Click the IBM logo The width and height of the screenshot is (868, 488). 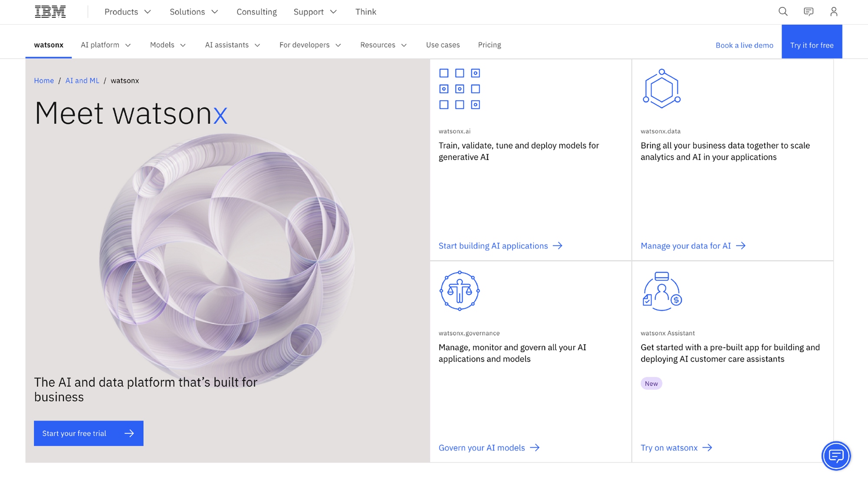(50, 12)
